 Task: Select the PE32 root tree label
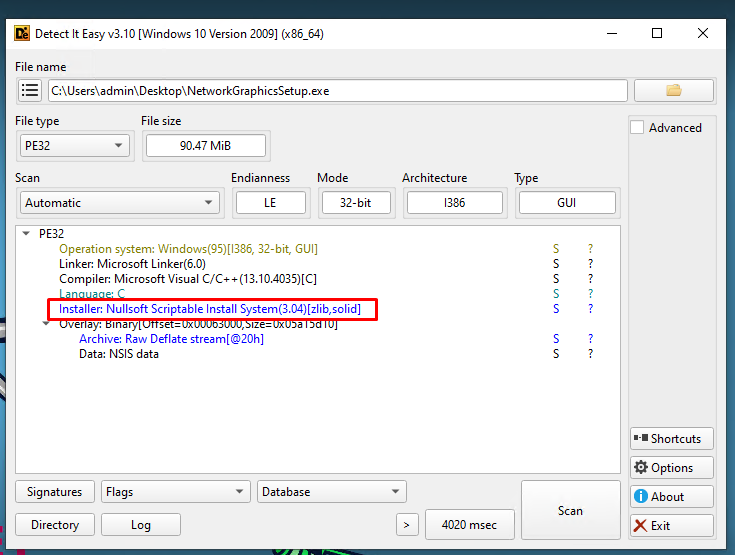click(52, 233)
